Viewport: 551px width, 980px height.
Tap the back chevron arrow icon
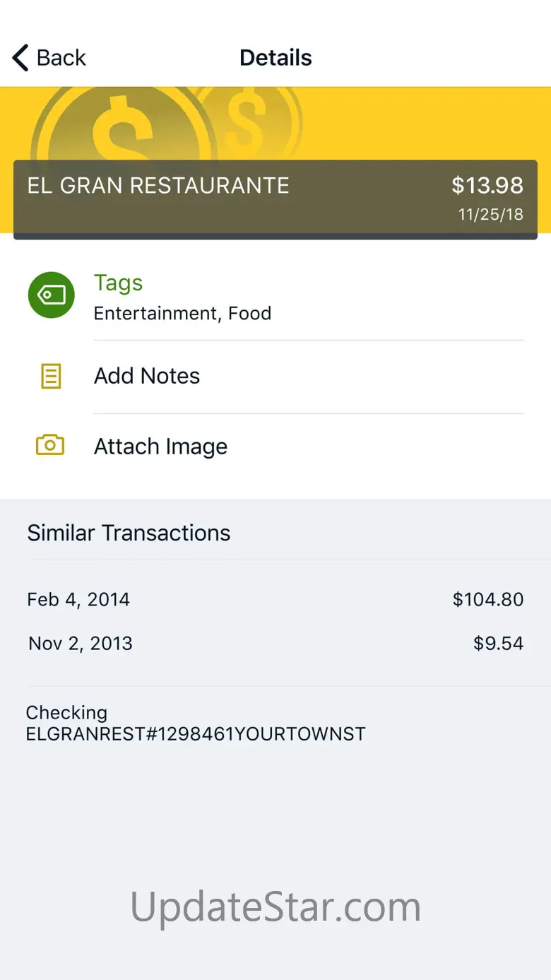coord(20,58)
